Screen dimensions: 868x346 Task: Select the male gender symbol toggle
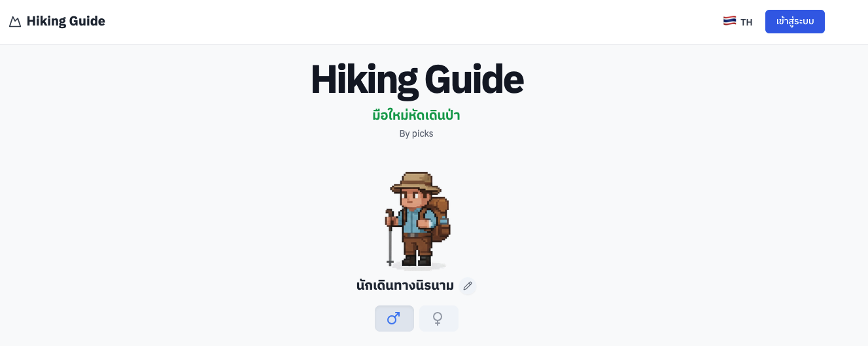tap(394, 319)
